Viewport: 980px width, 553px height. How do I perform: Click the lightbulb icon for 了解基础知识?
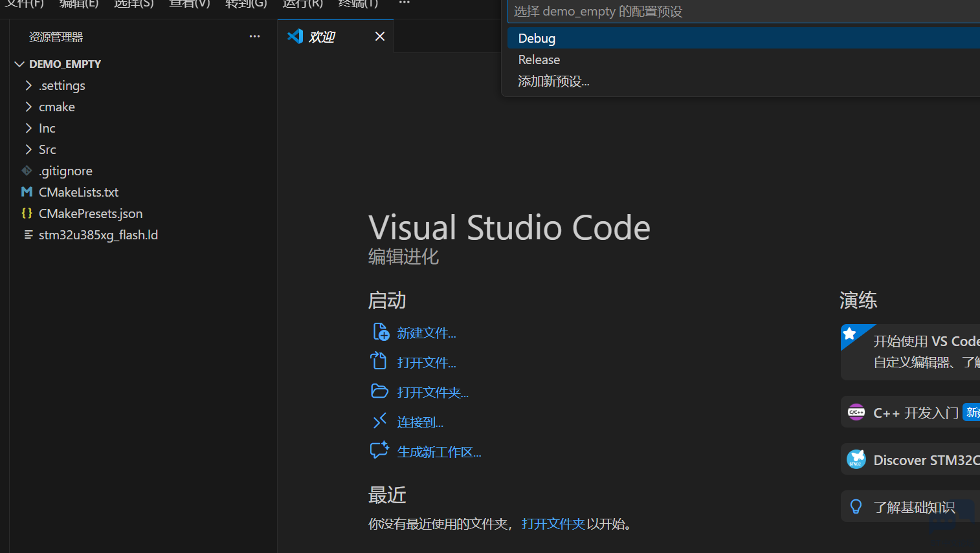856,506
